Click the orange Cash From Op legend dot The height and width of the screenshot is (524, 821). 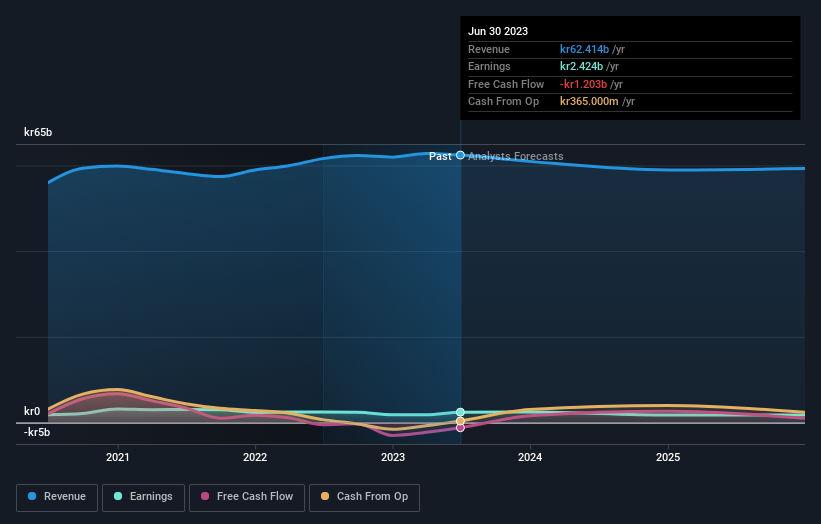[325, 496]
